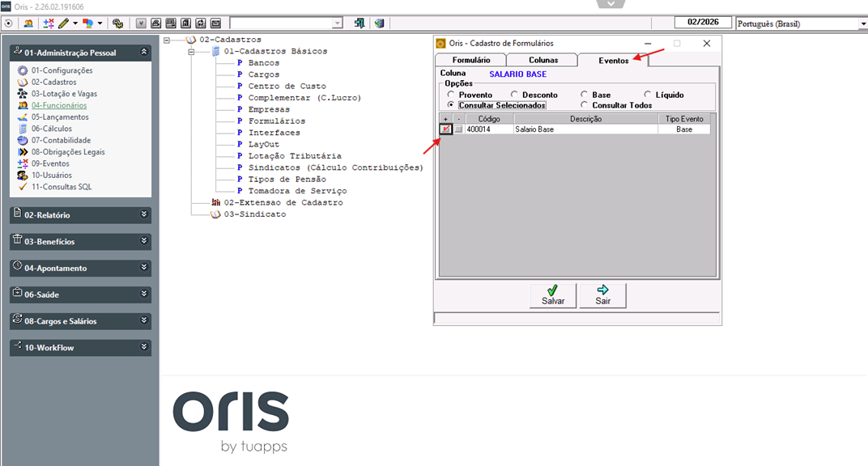
Task: Select the yellow pencil edit tool
Action: [x=64, y=23]
